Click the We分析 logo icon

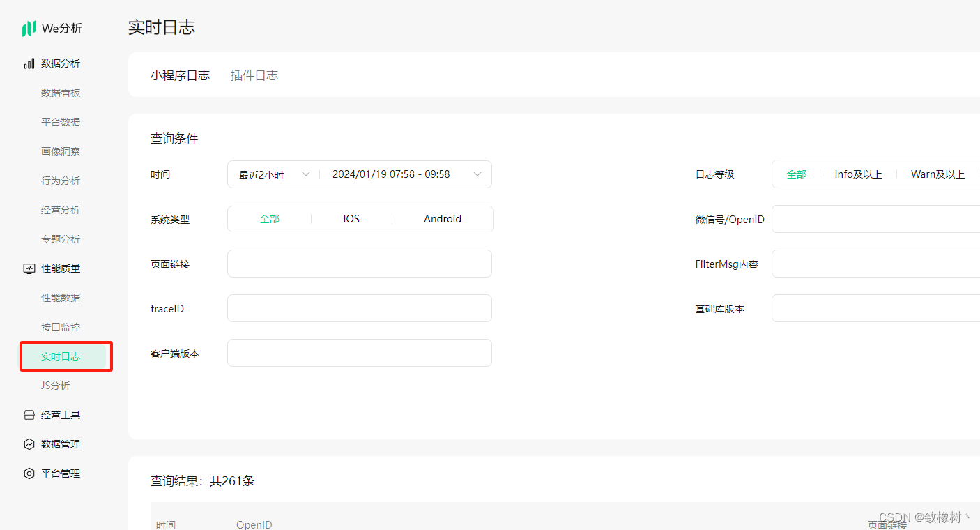coord(29,29)
